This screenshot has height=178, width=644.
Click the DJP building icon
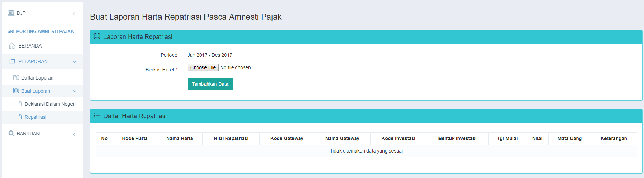tap(11, 13)
